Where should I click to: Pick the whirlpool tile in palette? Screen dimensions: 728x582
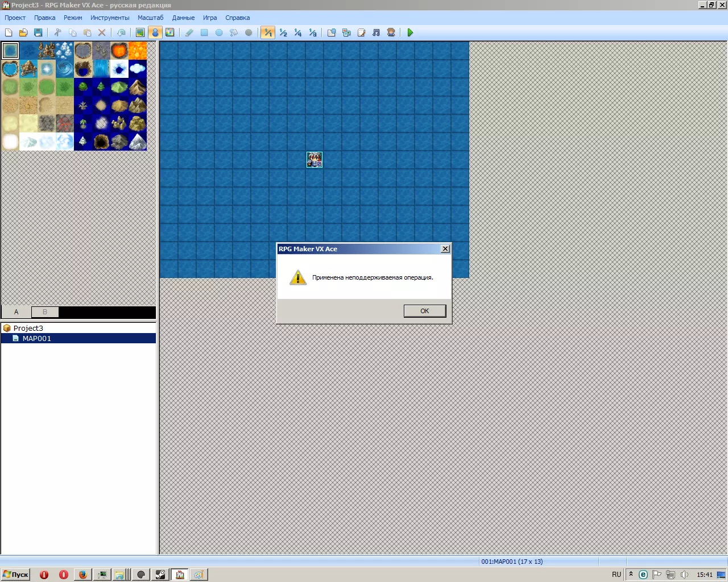point(65,69)
